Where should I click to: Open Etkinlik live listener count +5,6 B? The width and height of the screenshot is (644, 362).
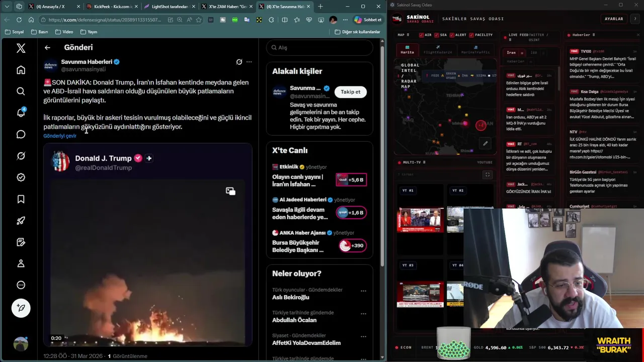pyautogui.click(x=351, y=179)
